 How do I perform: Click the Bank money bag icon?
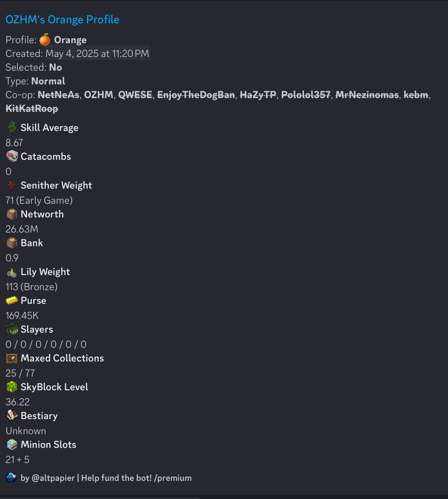tap(12, 243)
